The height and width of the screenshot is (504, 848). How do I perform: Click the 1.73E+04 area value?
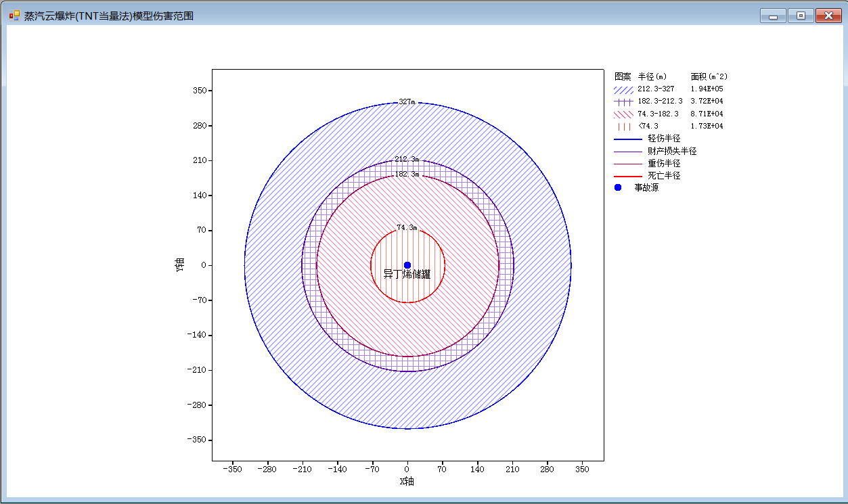(707, 126)
